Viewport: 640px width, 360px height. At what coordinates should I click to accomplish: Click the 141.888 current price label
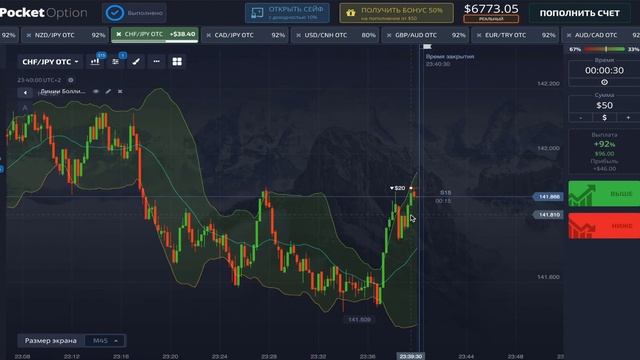549,197
